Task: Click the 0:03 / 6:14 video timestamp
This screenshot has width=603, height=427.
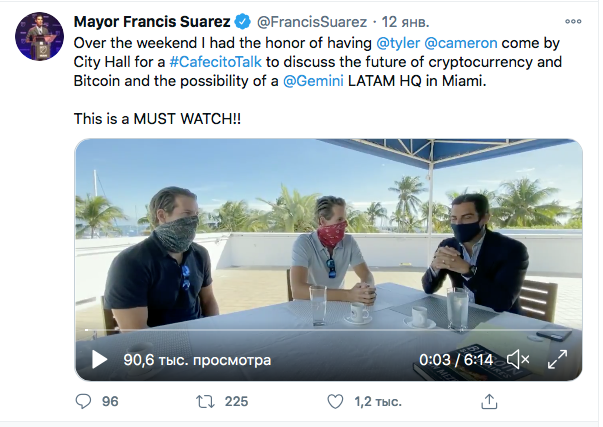Action: click(x=455, y=359)
